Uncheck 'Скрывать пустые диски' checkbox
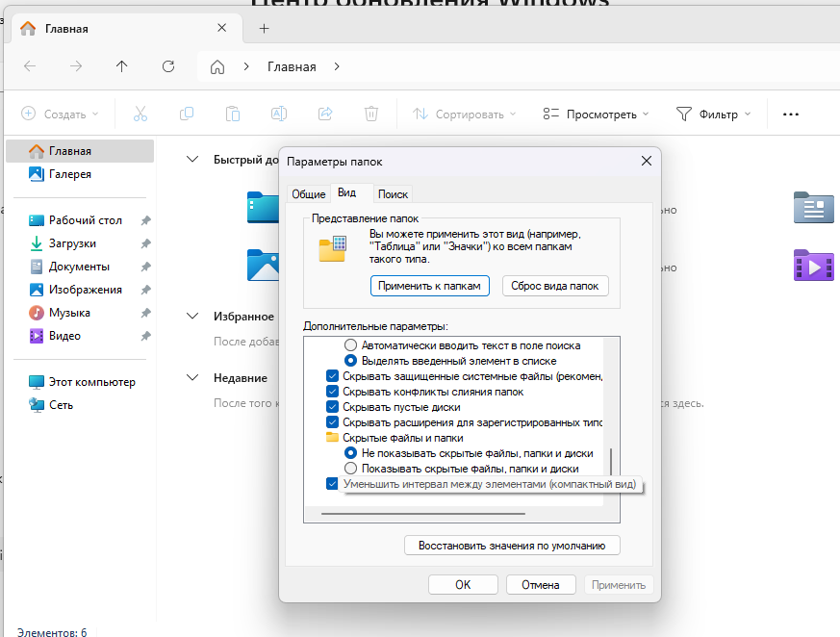 pyautogui.click(x=333, y=407)
